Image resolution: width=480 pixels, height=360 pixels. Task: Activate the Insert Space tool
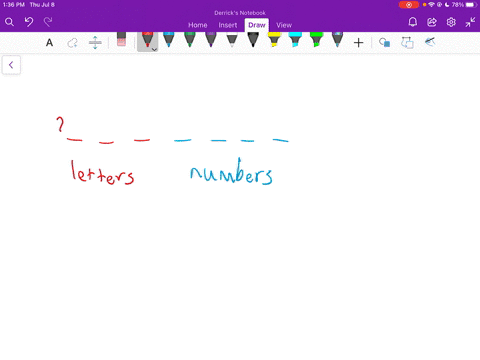95,43
